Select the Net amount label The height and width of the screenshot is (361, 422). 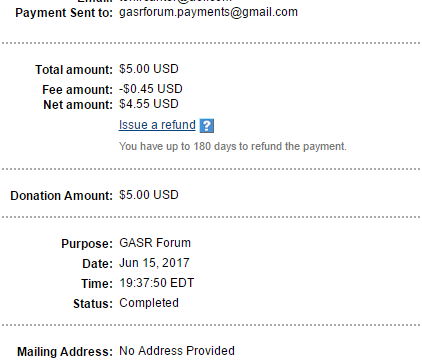pos(78,105)
